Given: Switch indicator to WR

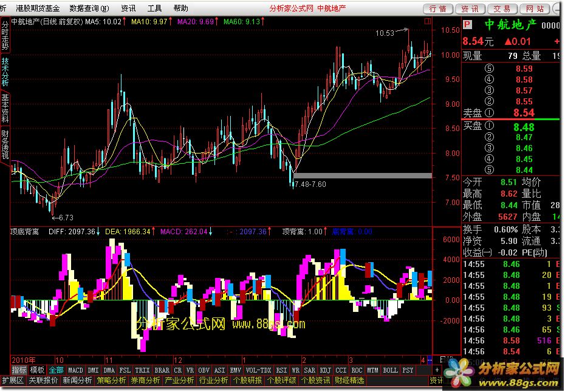Looking at the screenshot, I should tap(296, 370).
